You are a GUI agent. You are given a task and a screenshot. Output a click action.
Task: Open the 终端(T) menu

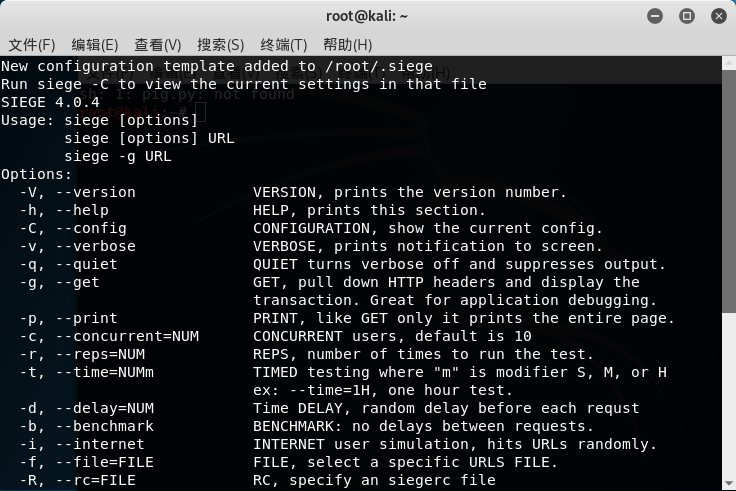pyautogui.click(x=284, y=45)
